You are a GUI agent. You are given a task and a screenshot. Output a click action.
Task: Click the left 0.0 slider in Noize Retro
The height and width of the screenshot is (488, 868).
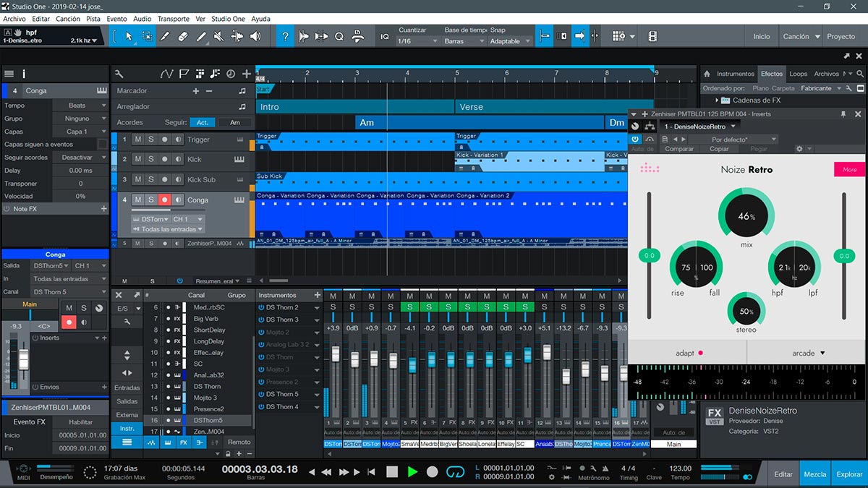[649, 255]
